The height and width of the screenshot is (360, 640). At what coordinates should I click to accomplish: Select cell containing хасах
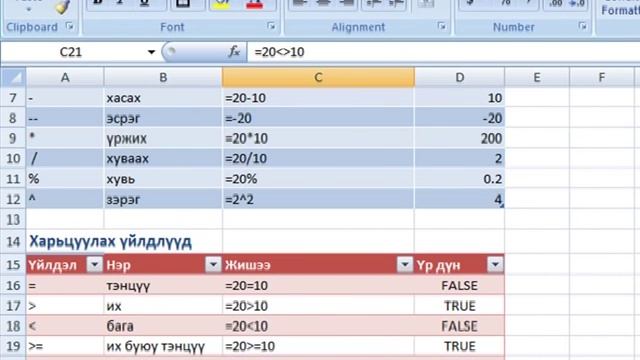tap(163, 98)
